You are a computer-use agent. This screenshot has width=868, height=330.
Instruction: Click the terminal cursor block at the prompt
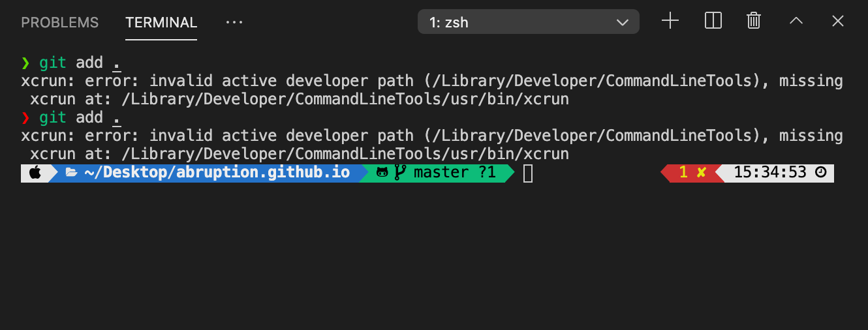point(528,173)
